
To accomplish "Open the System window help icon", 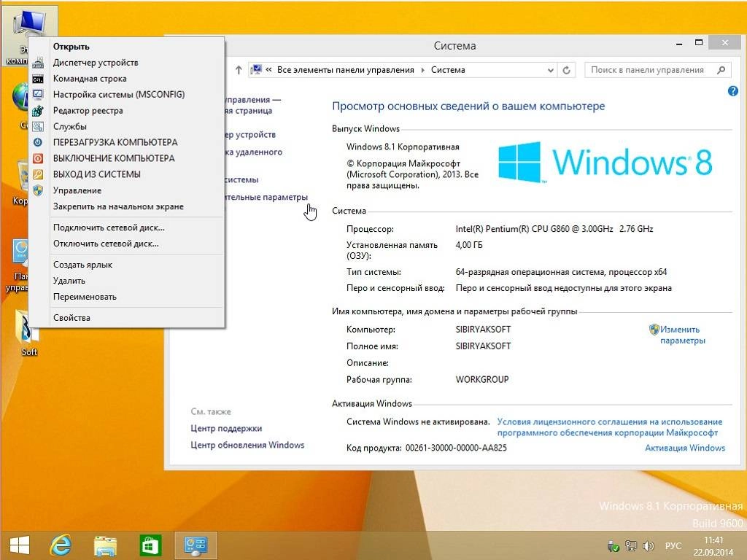I will click(732, 91).
